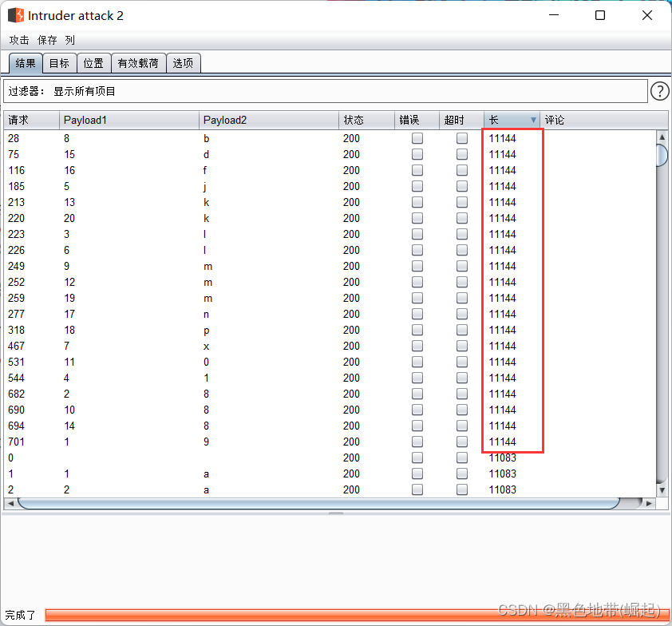Screen dimensions: 672x626
Task: Click the orange attack progress bar
Action: [x=357, y=615]
